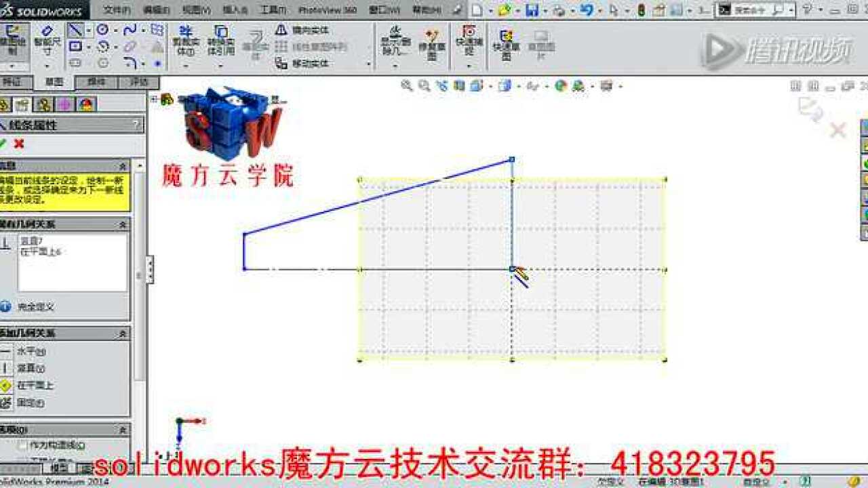Open the search box dropdown
Viewport: 868px width, 488px height.
pos(791,10)
